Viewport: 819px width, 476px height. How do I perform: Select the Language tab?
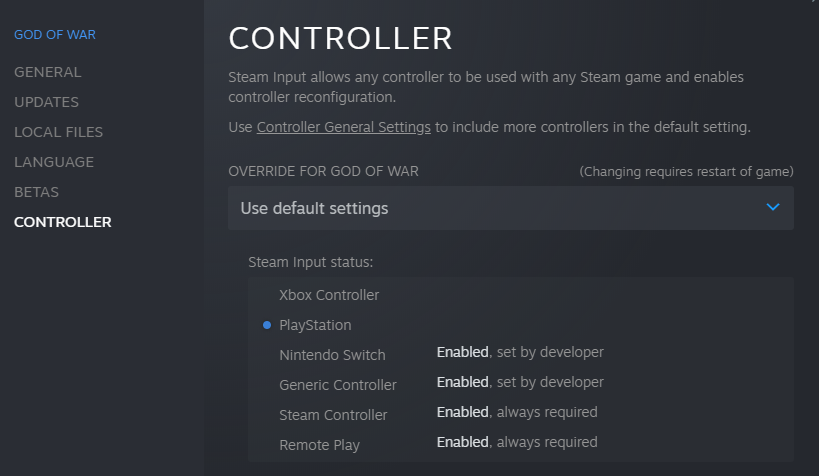tap(54, 162)
